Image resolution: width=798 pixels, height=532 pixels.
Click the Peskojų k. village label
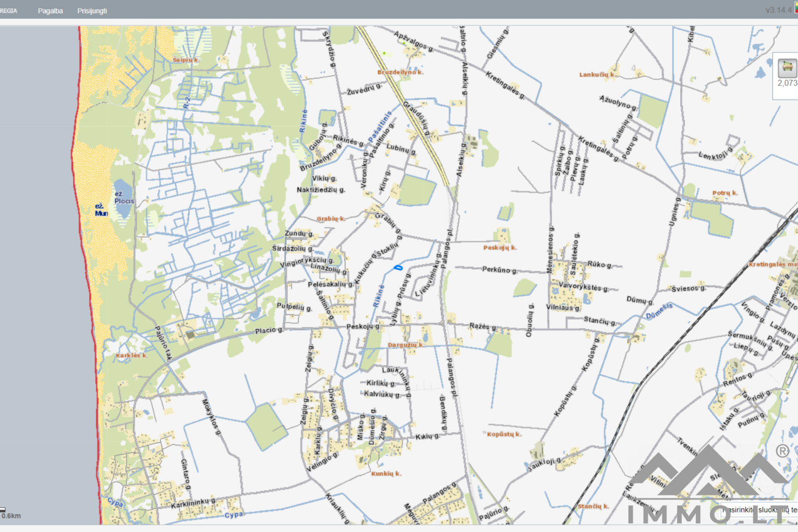[500, 248]
